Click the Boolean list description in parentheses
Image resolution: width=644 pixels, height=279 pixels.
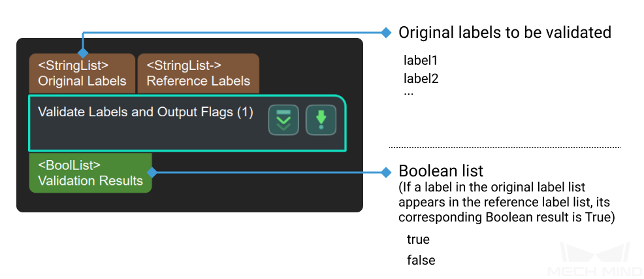point(506,203)
